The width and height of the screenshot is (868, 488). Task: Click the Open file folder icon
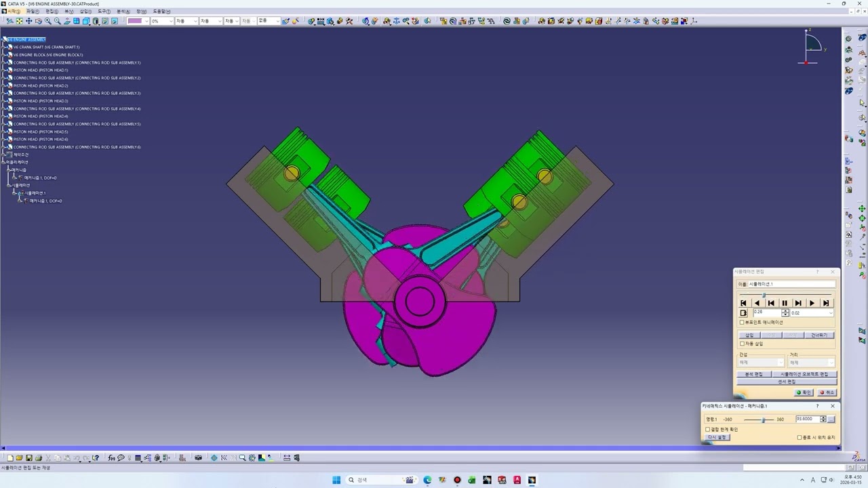coord(19,457)
